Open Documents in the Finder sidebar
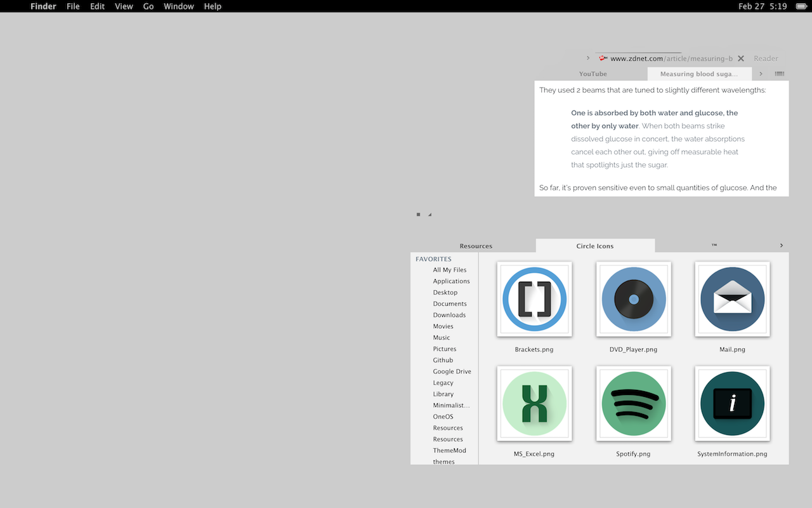This screenshot has height=508, width=812. click(x=450, y=304)
